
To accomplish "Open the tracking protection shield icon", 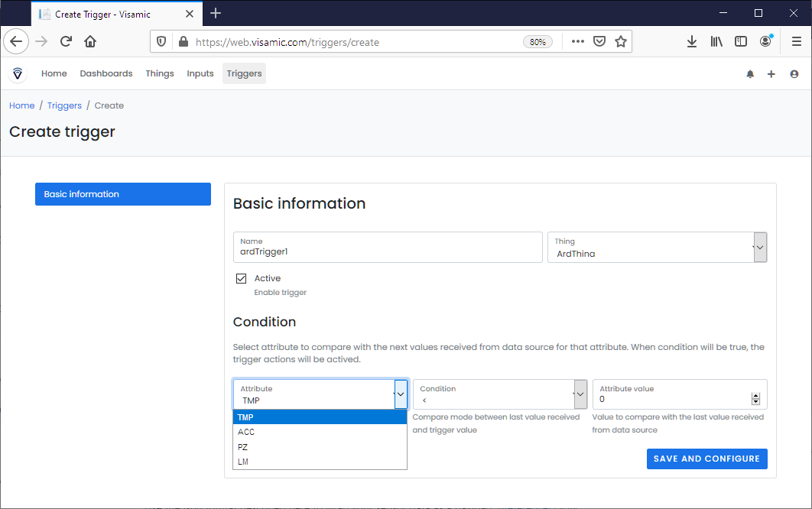I will tap(161, 41).
